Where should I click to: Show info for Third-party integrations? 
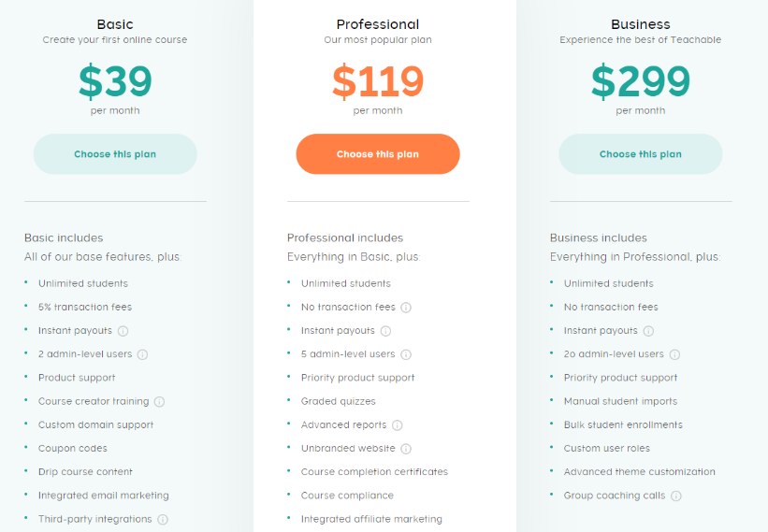click(x=163, y=520)
